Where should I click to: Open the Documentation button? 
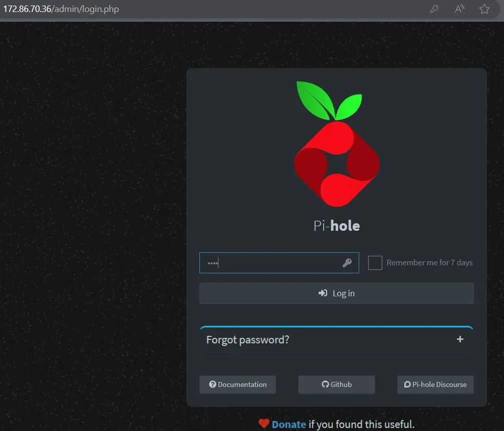tap(237, 384)
